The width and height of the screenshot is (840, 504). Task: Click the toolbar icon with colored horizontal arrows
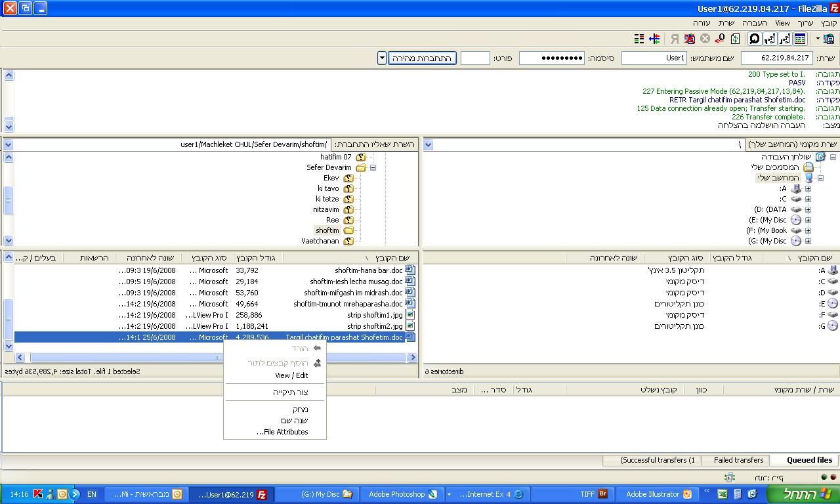tap(654, 39)
